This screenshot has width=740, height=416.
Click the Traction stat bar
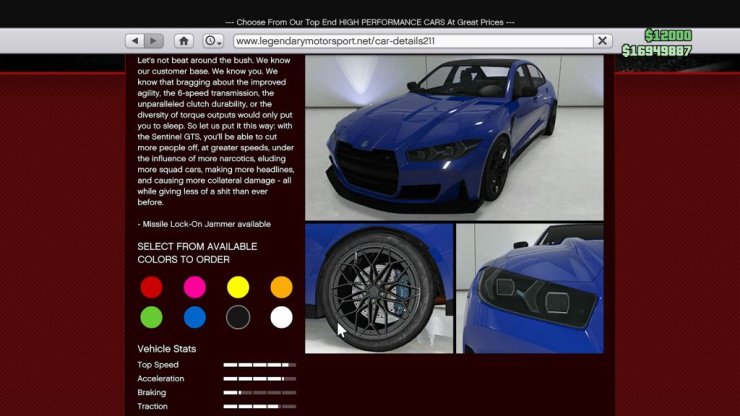click(260, 407)
